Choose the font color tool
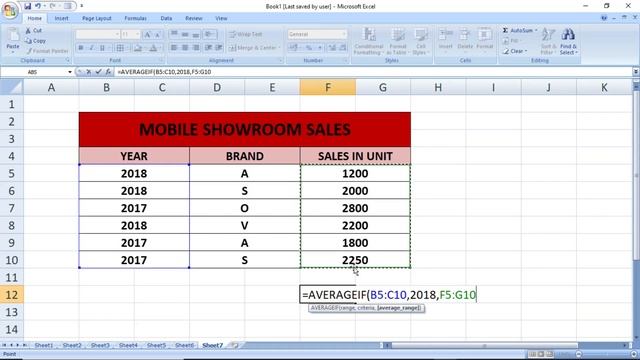 (x=154, y=48)
